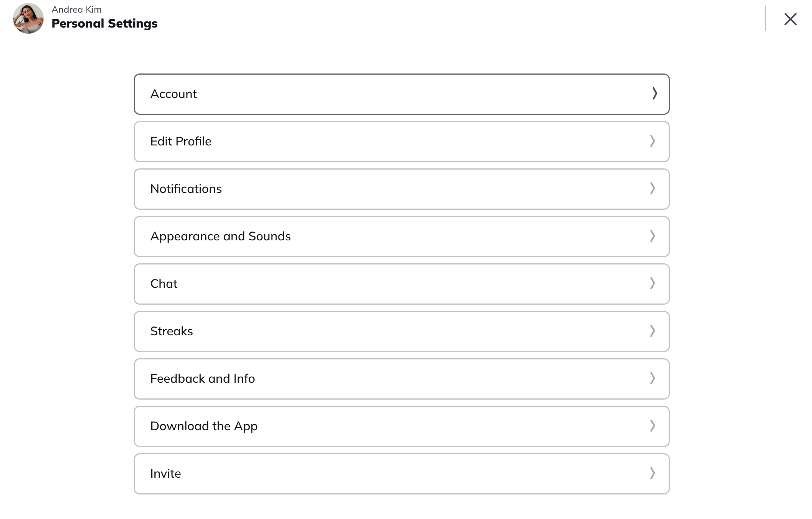The image size is (812, 519).
Task: Close the Personal Settings page
Action: pyautogui.click(x=790, y=19)
